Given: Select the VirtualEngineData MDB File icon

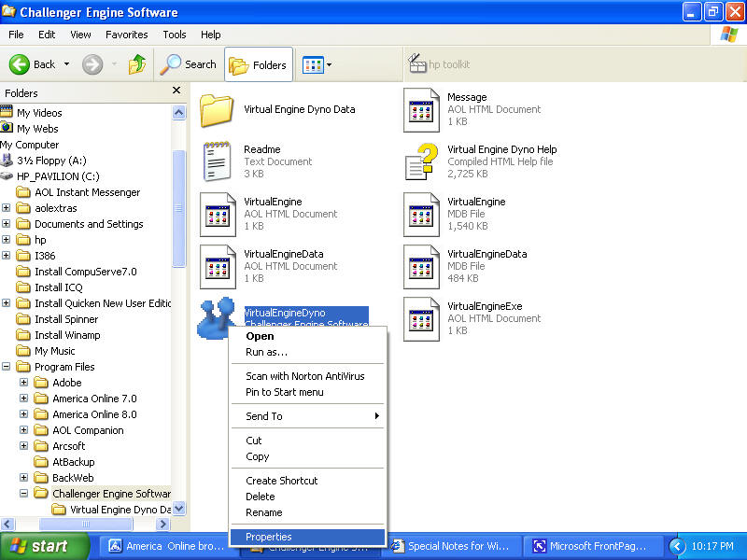Looking at the screenshot, I should [421, 267].
